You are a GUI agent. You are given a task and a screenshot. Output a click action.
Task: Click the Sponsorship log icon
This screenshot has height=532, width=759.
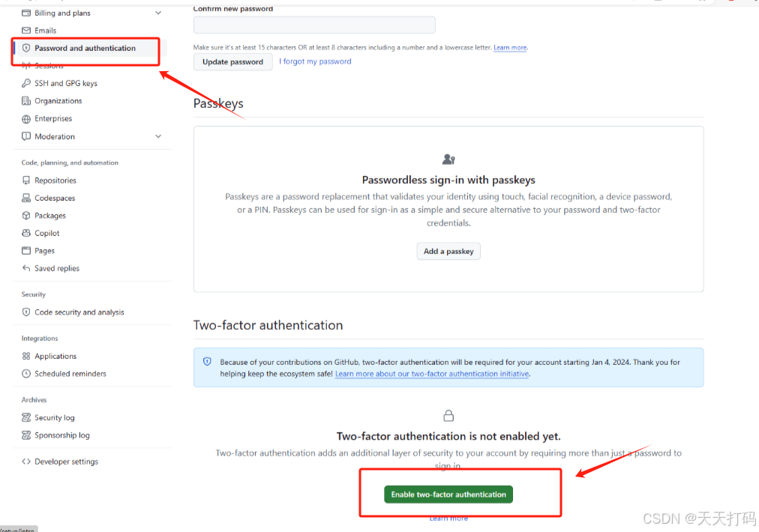pos(25,435)
